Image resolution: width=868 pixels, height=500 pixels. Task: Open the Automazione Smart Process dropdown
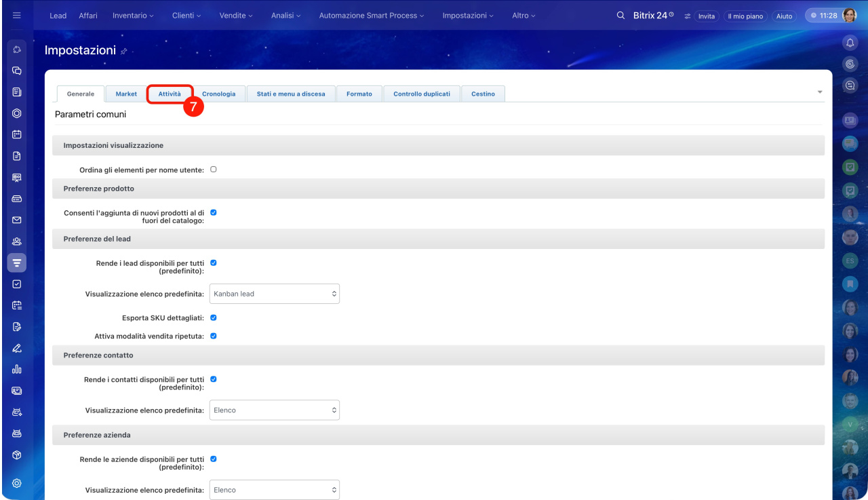[x=371, y=16]
